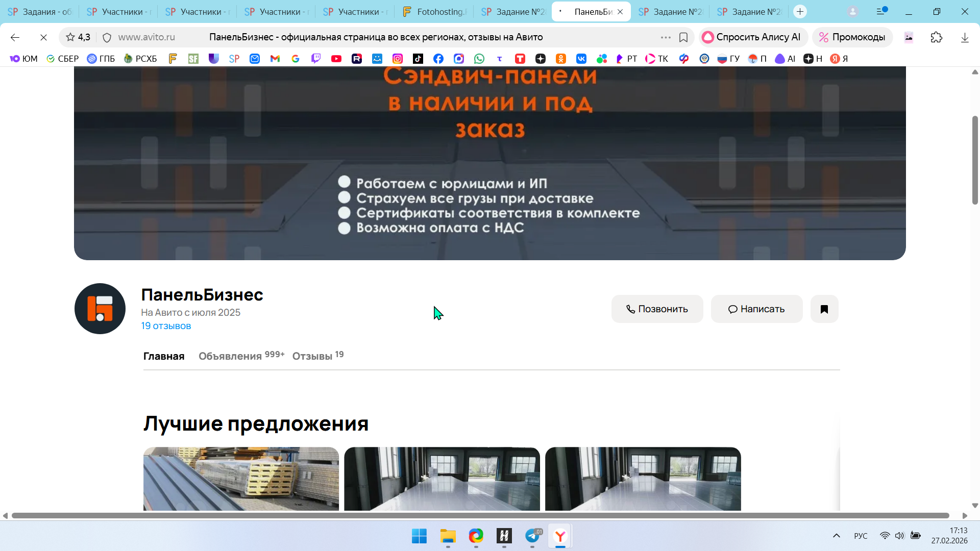Show hidden system tray icons chevron
The width and height of the screenshot is (980, 551).
[x=836, y=536]
